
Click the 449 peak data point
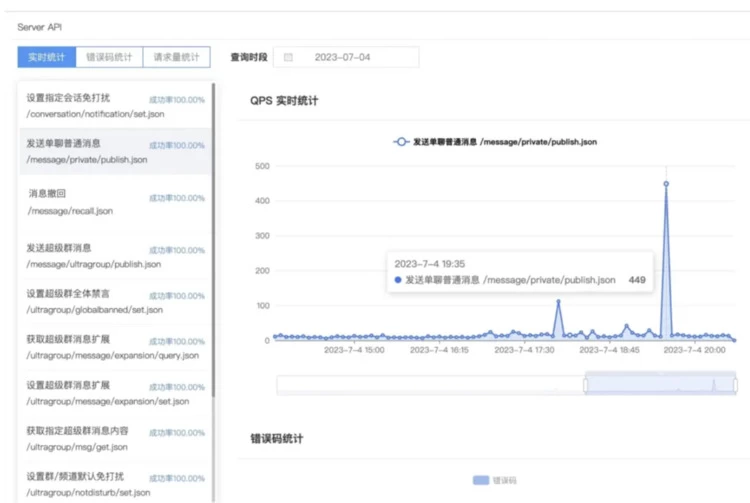click(x=666, y=184)
